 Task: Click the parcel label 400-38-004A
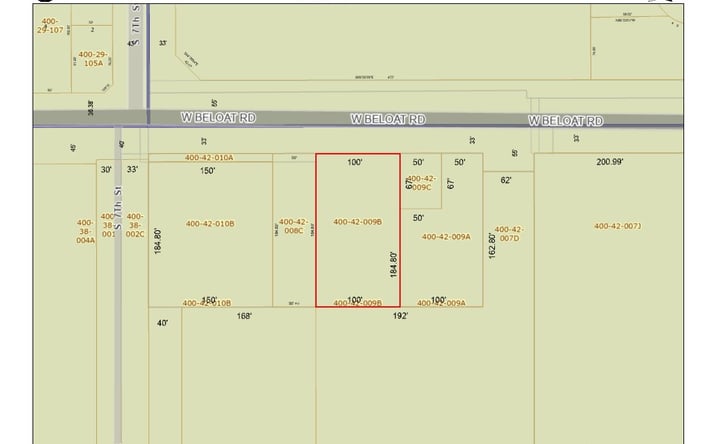coord(85,231)
